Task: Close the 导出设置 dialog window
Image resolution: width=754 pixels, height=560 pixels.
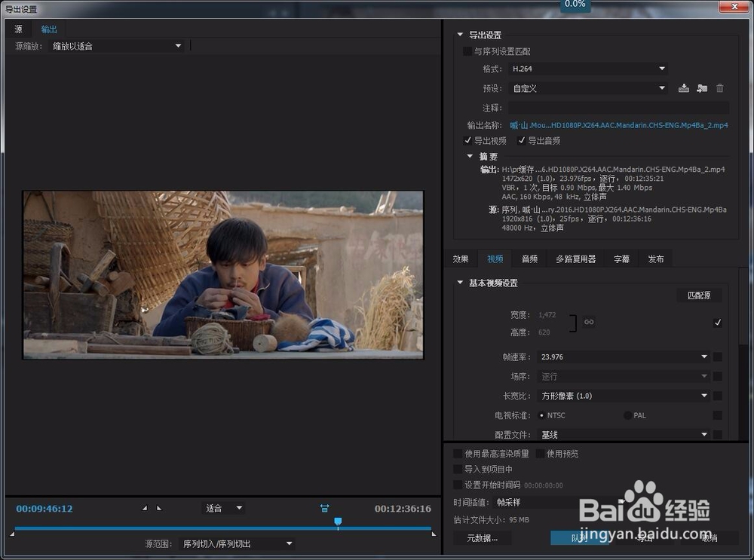Action: [x=734, y=6]
